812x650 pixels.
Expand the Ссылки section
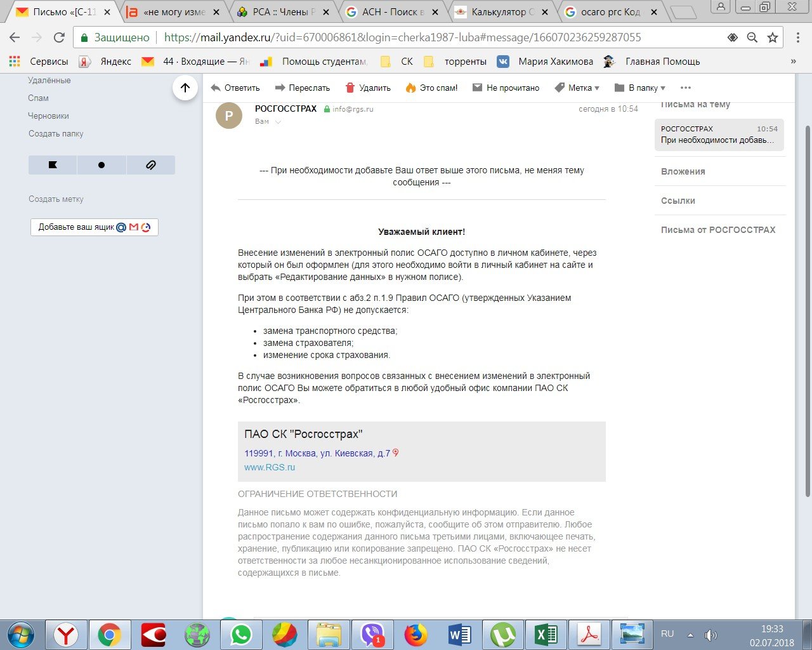coord(678,201)
